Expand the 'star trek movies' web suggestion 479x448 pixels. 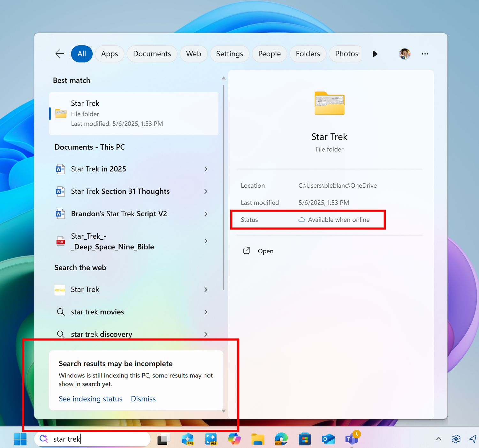click(206, 312)
